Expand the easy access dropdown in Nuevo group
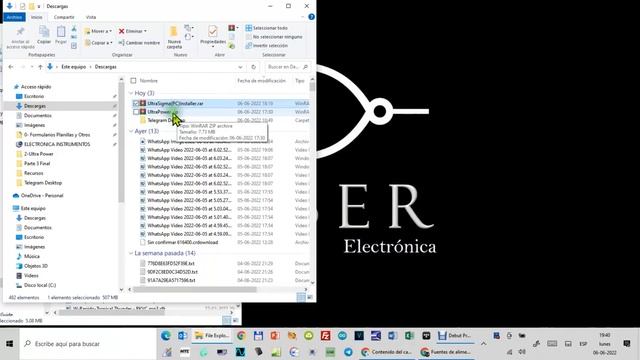Image resolution: width=640 pixels, height=360 pixels. [x=189, y=37]
